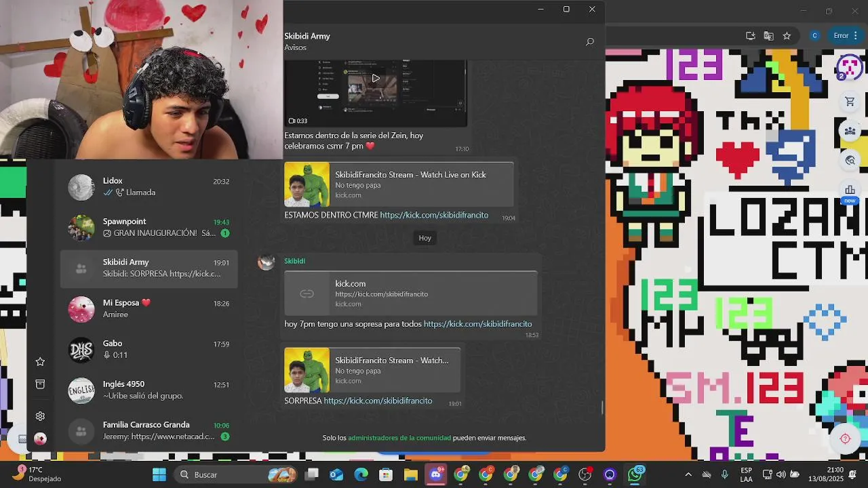The width and height of the screenshot is (868, 488).
Task: Launch Outlook from taskbar
Action: tap(336, 474)
